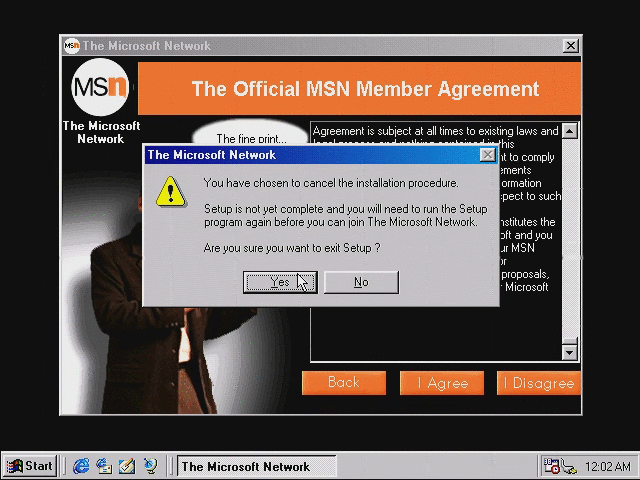Click No to continue Setup
640x480 pixels.
click(361, 282)
